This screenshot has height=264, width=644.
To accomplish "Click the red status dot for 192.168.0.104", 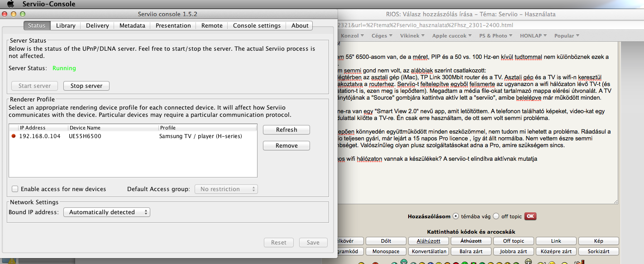I will tap(14, 136).
